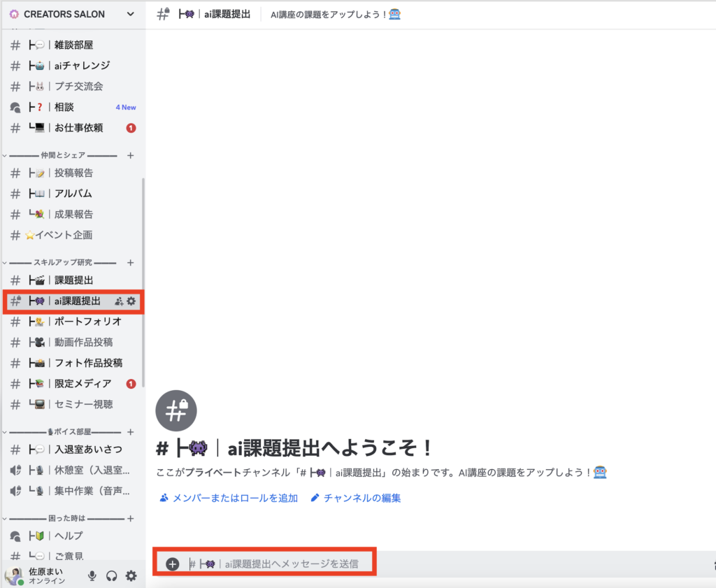Screen dimensions: 716x588
Task: Go to the 動画作品投稿 channel
Action: tap(73, 343)
